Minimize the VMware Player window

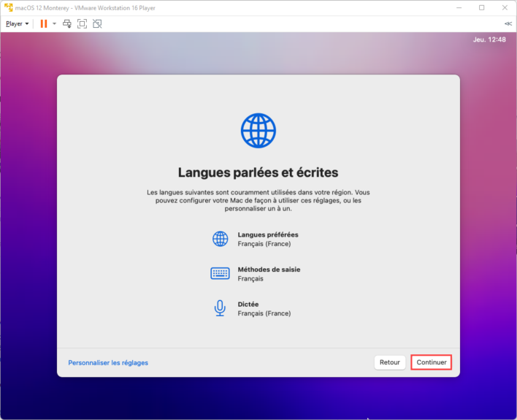[x=459, y=7]
